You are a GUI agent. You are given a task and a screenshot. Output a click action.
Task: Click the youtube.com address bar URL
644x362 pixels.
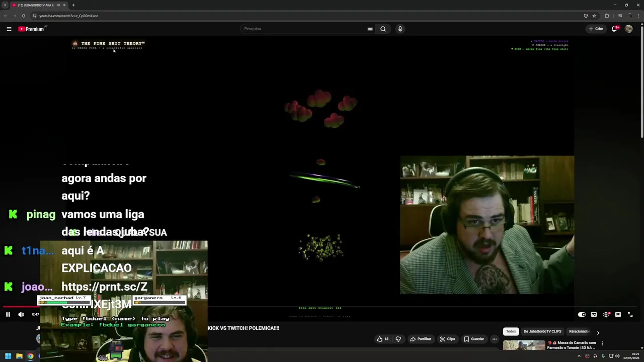tap(68, 16)
